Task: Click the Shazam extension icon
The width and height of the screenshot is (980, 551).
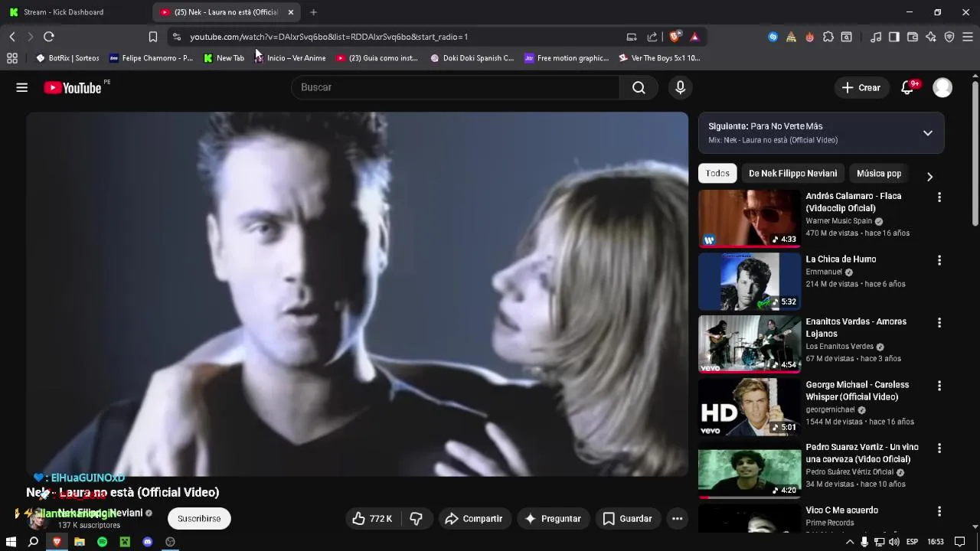Action: point(773,37)
